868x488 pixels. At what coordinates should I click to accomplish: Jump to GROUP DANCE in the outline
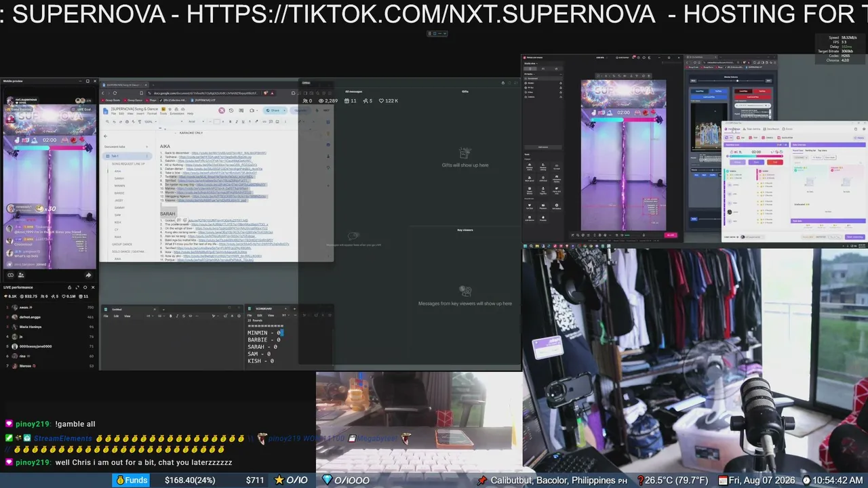(x=122, y=244)
